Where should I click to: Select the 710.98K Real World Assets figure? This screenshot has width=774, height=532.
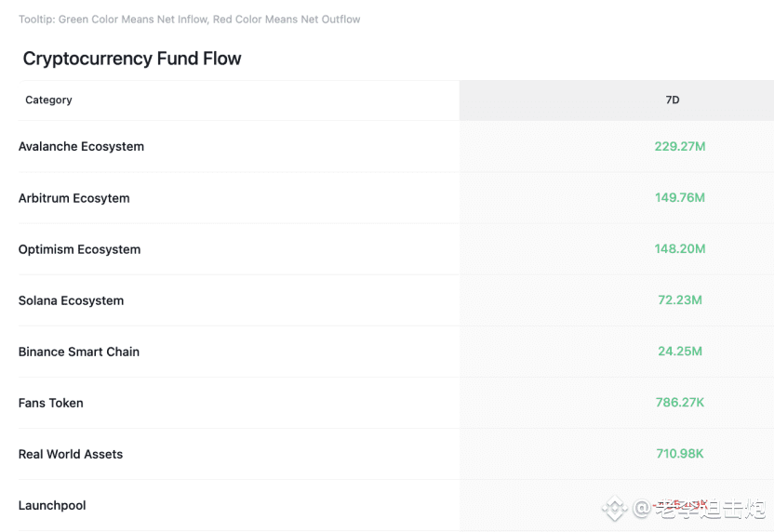(x=680, y=454)
